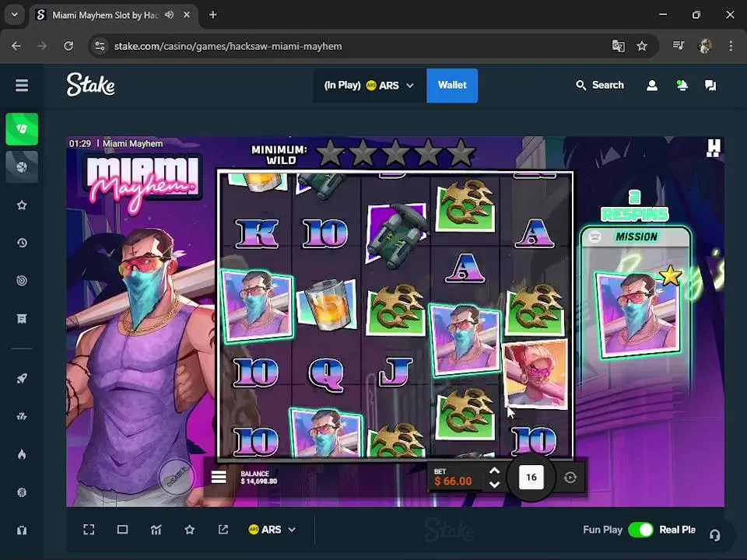The width and height of the screenshot is (747, 560).
Task: Open the Sports section basketball icon
Action: click(x=22, y=166)
